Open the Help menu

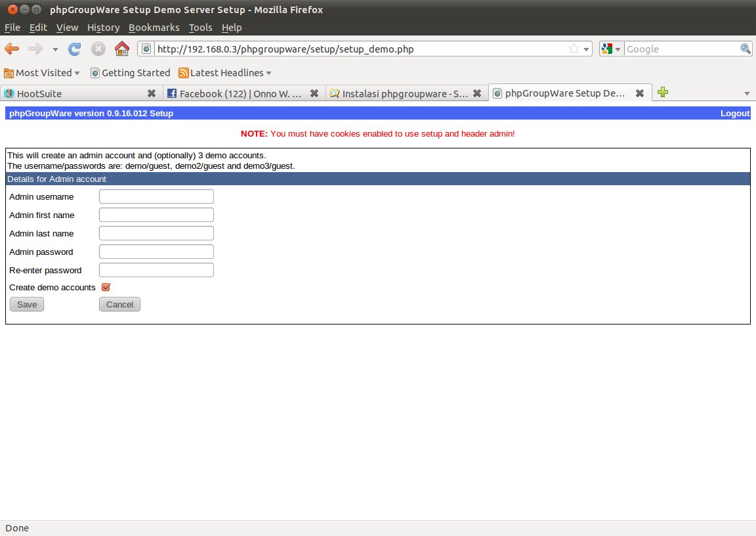point(232,28)
